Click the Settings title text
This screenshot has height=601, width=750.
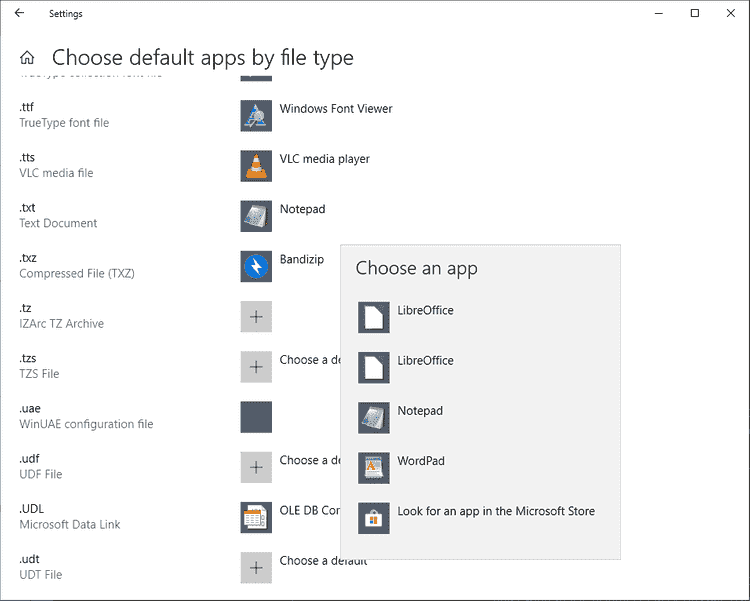[x=66, y=14]
